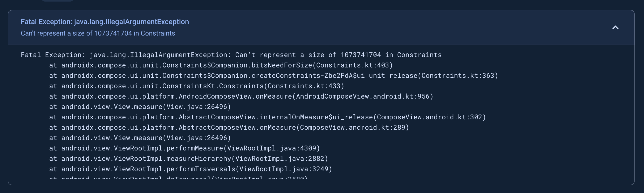This screenshot has height=193, width=644.
Task: Click the Constraints.kt:403 file reference
Action: point(353,65)
